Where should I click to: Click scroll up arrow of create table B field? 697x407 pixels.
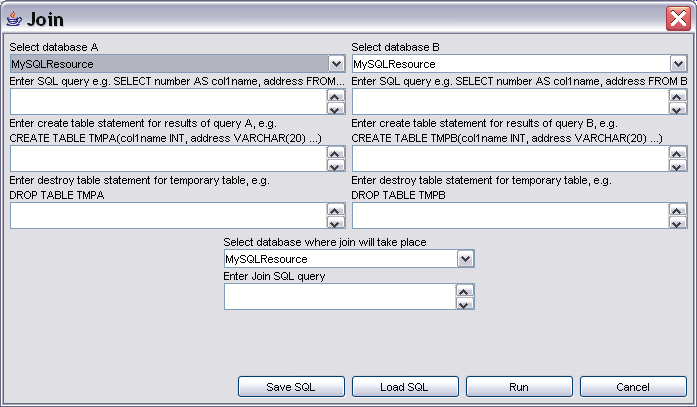(677, 153)
